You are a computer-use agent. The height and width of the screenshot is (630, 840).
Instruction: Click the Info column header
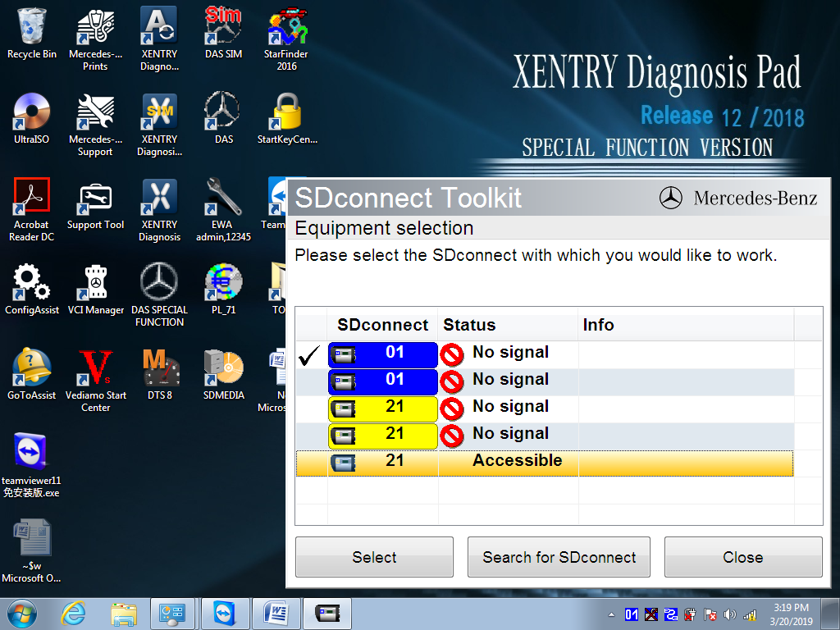(x=686, y=325)
